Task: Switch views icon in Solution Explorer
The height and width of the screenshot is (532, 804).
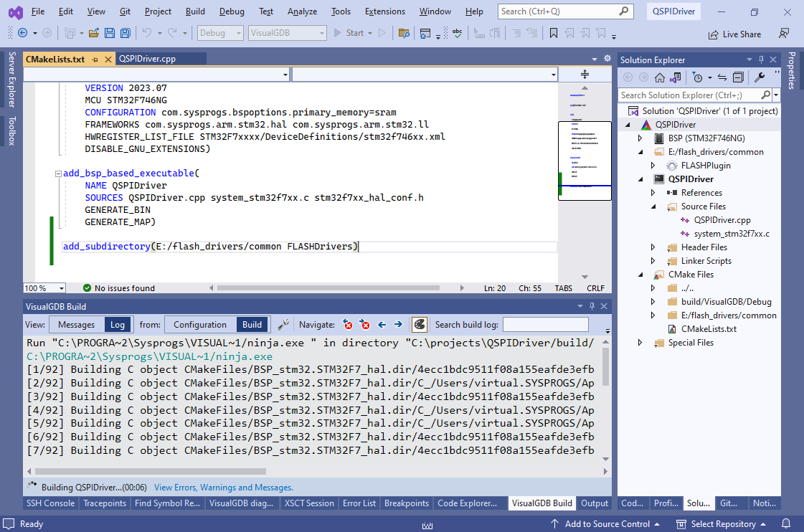Action: tap(676, 77)
